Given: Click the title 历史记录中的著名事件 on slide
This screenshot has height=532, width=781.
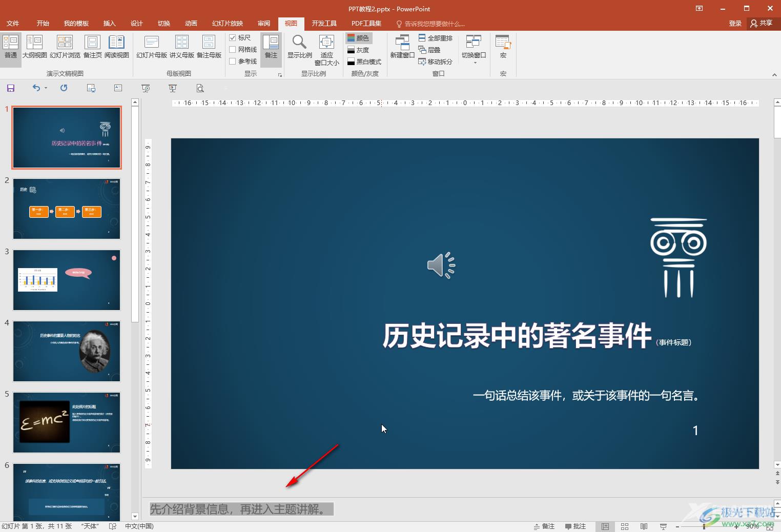Looking at the screenshot, I should (517, 336).
